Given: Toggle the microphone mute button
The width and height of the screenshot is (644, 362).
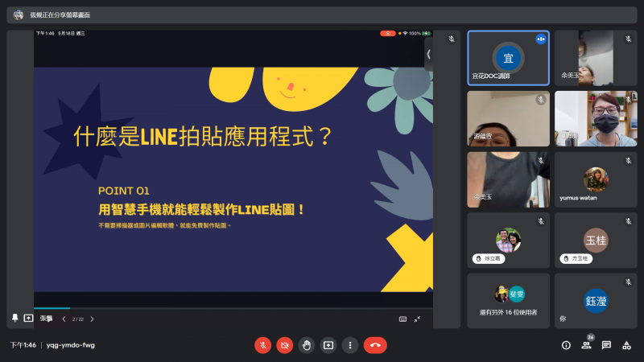Looking at the screenshot, I should coord(263,345).
